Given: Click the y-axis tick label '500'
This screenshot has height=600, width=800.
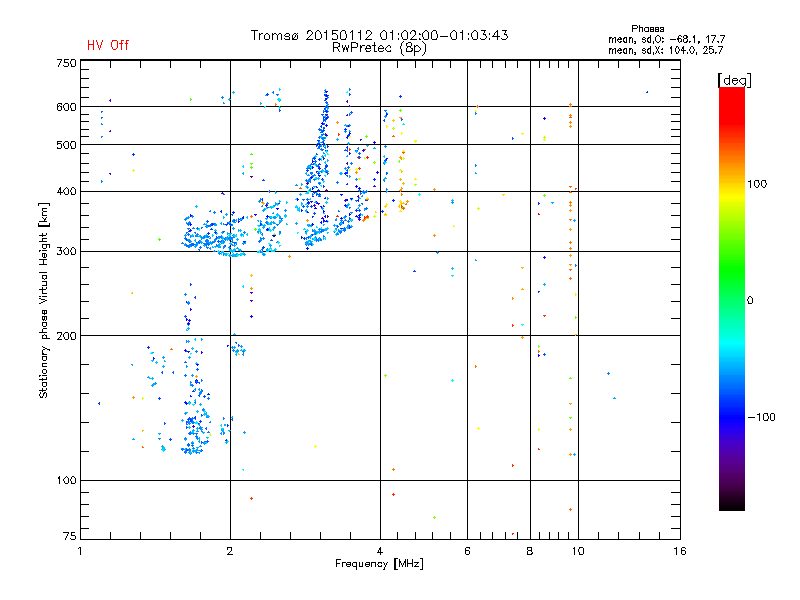Looking at the screenshot, I should click(x=66, y=145).
